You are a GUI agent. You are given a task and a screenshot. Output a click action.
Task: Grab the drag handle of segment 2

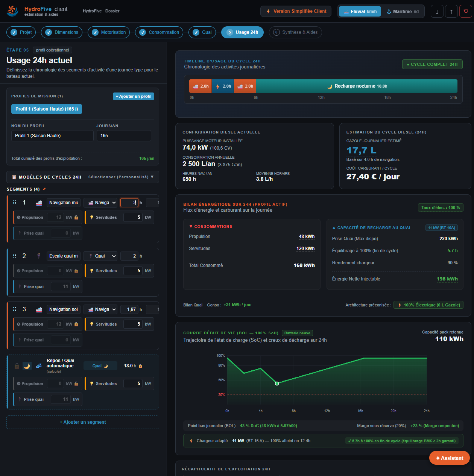coord(15,256)
